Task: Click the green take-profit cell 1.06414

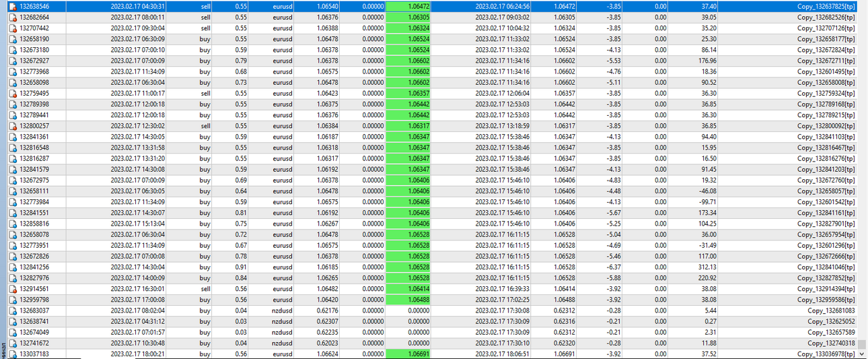Action: pyautogui.click(x=408, y=288)
